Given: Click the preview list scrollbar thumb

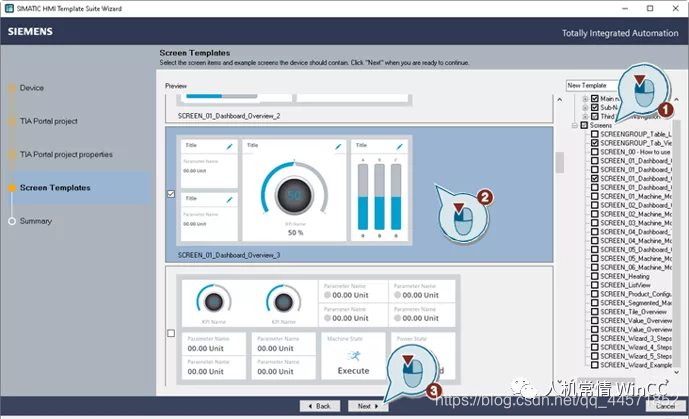Looking at the screenshot, I should (559, 163).
